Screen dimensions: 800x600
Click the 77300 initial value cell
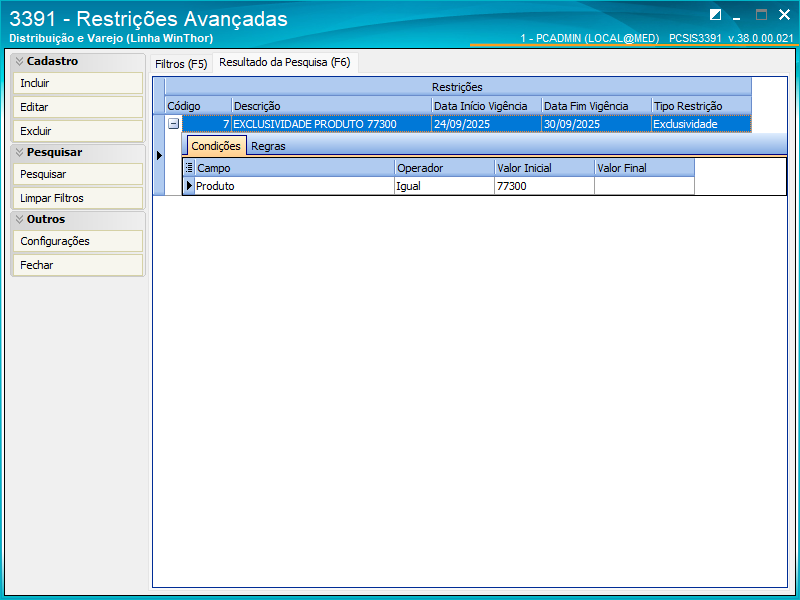(545, 186)
